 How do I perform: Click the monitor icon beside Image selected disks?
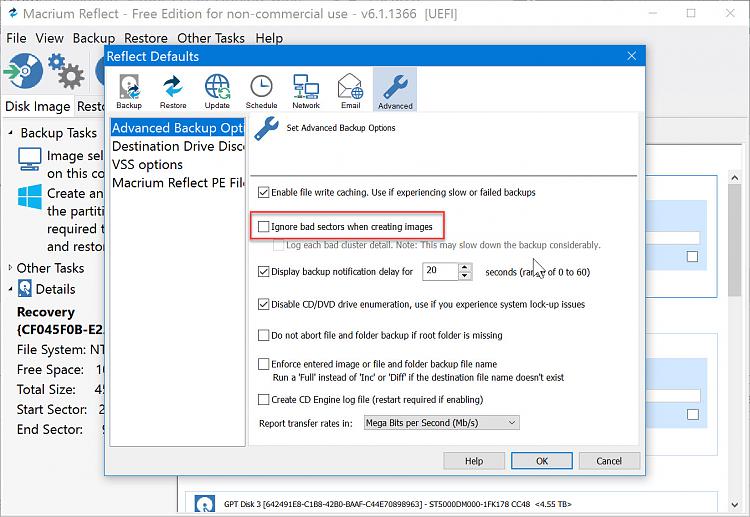[30, 159]
